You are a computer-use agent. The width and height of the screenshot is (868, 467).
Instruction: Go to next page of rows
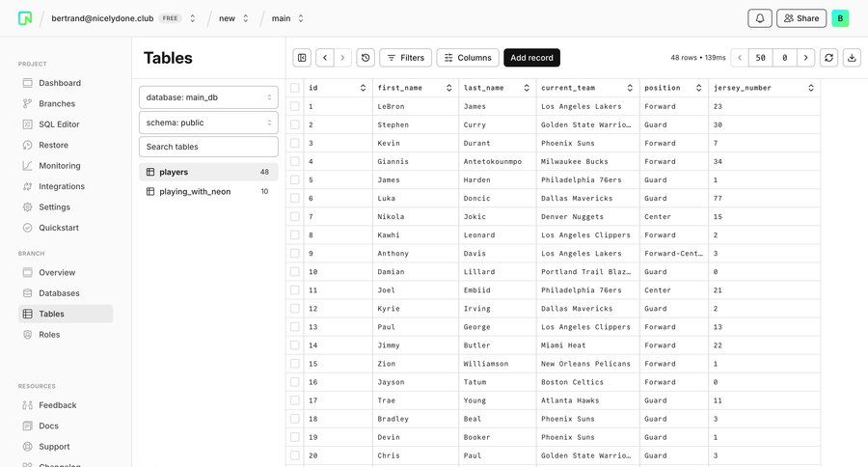(x=806, y=58)
